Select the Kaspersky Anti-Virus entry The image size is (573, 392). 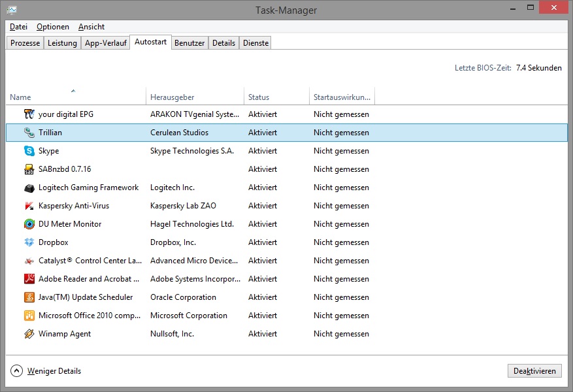(x=74, y=206)
